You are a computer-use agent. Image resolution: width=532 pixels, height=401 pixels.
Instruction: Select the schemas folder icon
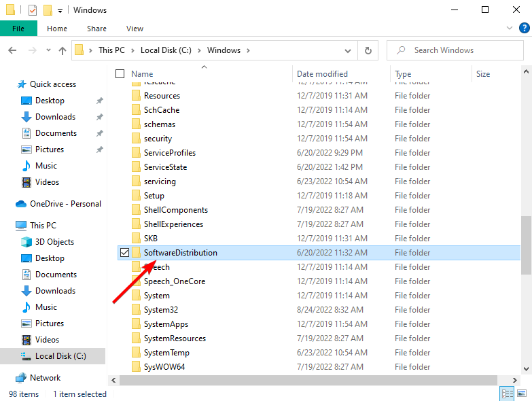[136, 124]
